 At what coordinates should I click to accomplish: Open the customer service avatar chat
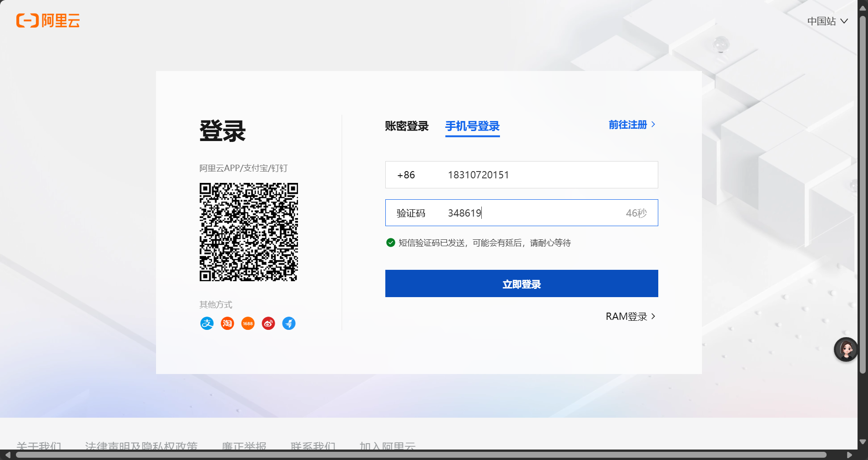point(846,349)
